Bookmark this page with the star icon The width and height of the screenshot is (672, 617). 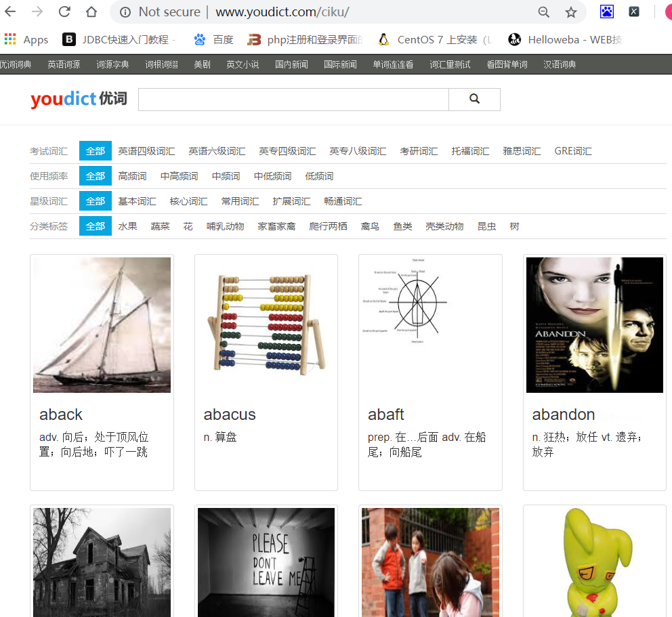(570, 12)
